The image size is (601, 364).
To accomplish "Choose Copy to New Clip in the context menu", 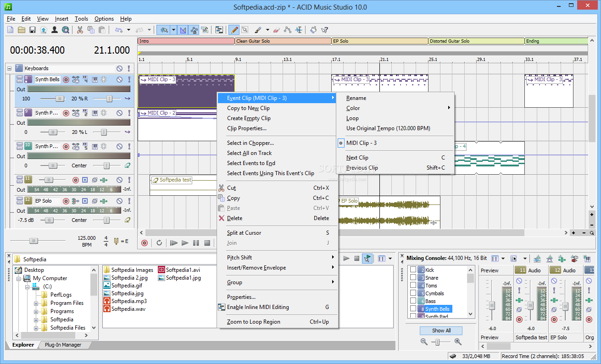I will click(278, 108).
